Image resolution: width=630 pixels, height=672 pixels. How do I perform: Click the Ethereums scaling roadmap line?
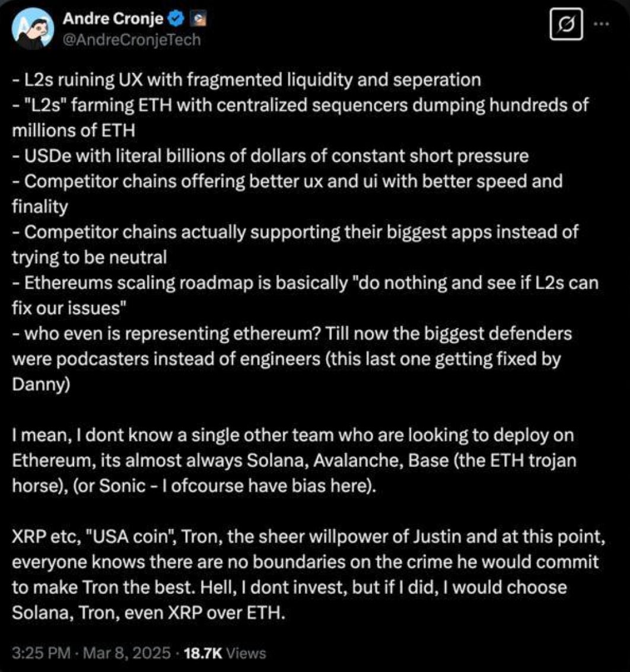305,283
